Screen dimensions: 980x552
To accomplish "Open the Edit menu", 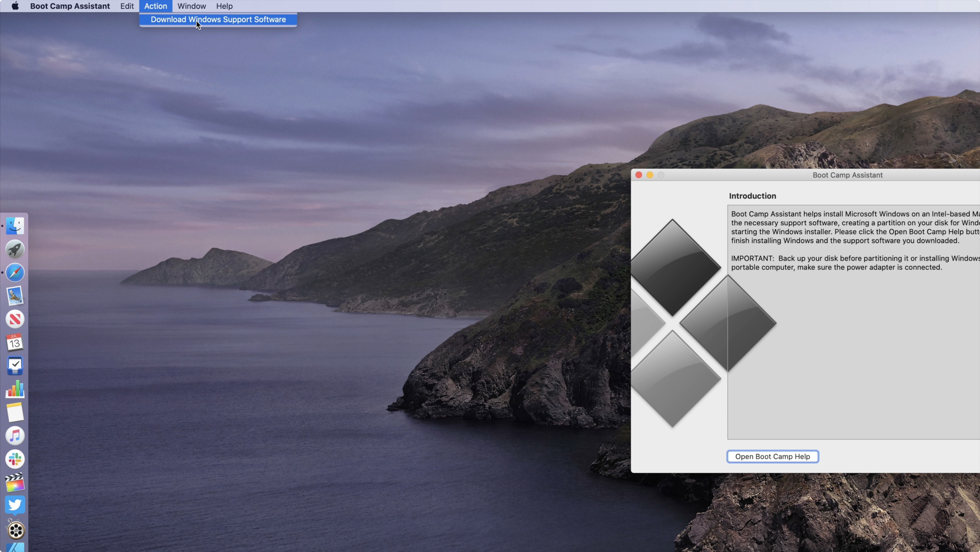I will click(127, 6).
